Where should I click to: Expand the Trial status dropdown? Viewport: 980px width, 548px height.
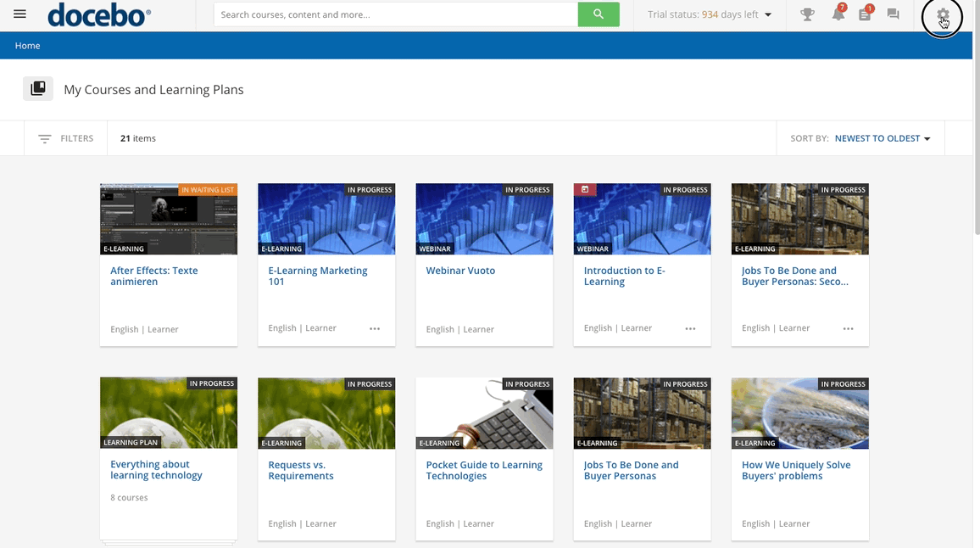point(709,14)
